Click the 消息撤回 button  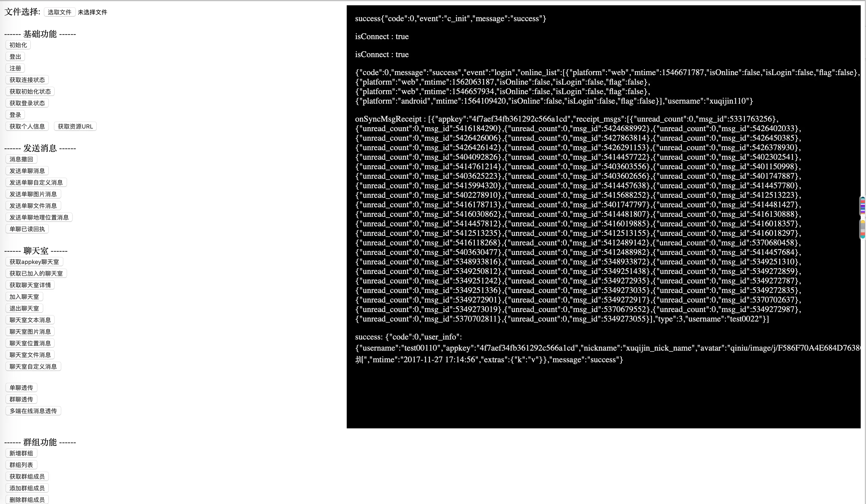coord(21,159)
